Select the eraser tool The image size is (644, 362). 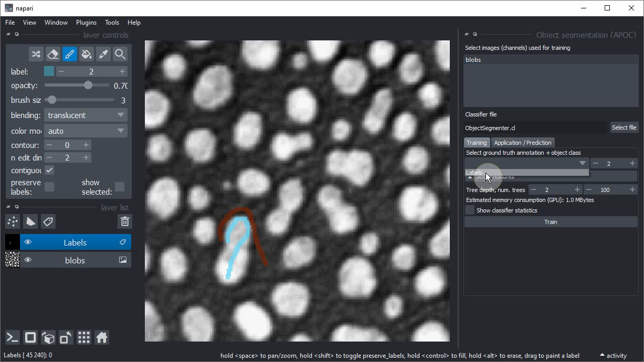click(52, 54)
